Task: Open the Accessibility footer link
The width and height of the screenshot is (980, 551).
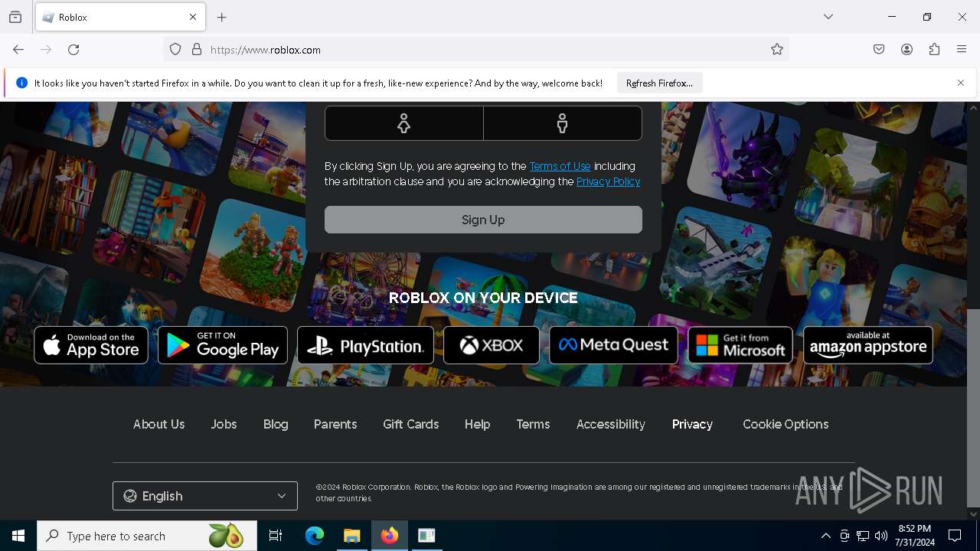Action: pyautogui.click(x=611, y=424)
